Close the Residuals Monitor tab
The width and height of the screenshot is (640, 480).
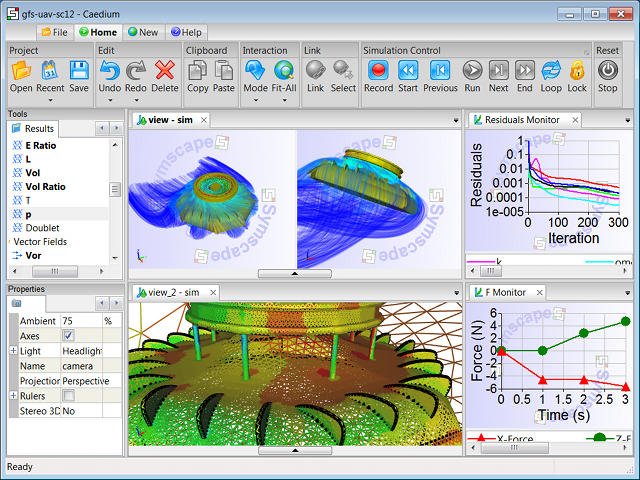tap(575, 120)
